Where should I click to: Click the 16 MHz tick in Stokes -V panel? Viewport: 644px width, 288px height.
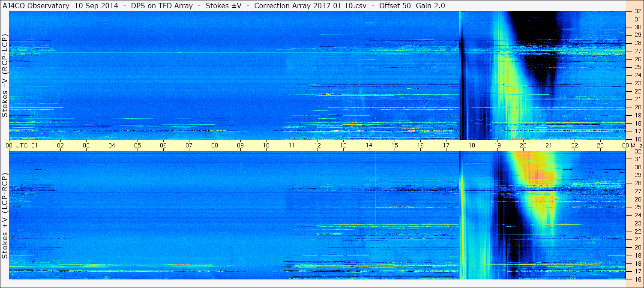click(x=638, y=139)
